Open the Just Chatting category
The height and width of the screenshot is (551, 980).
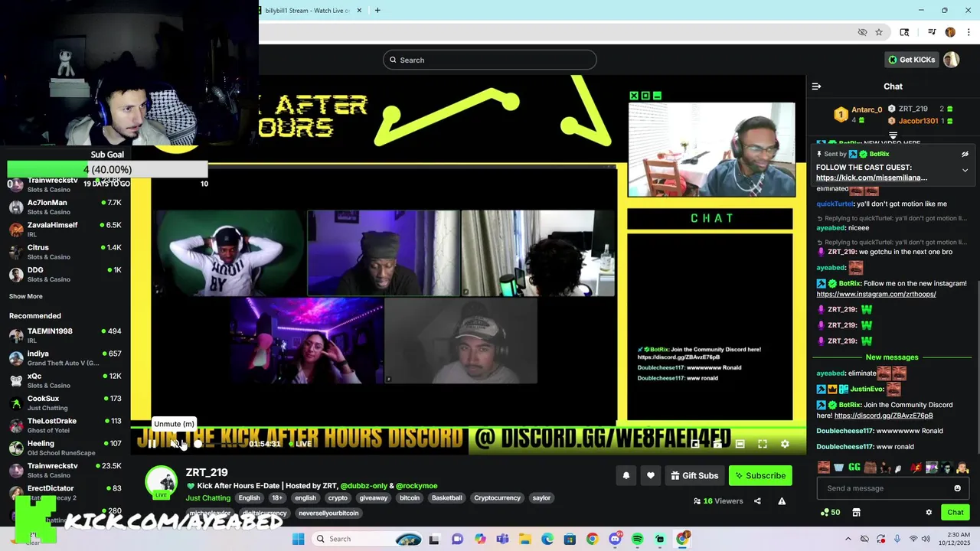(x=208, y=498)
